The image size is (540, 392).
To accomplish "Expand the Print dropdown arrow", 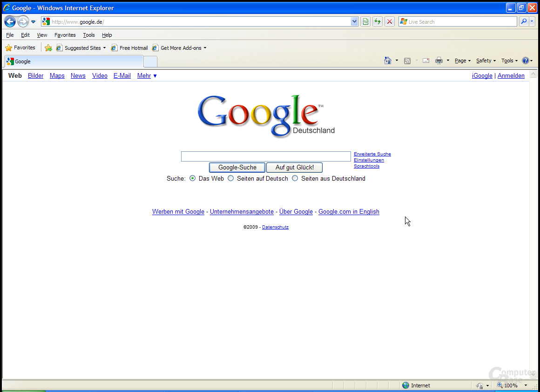I will click(x=448, y=61).
